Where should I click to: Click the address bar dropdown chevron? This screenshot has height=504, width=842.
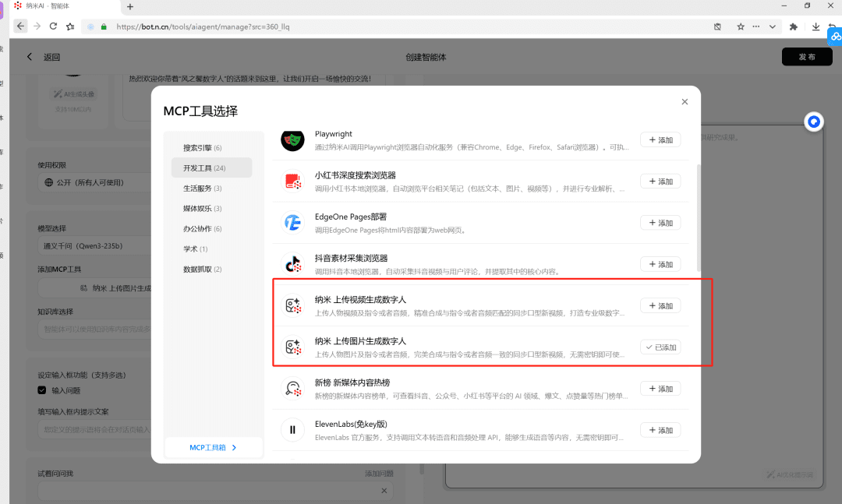772,26
